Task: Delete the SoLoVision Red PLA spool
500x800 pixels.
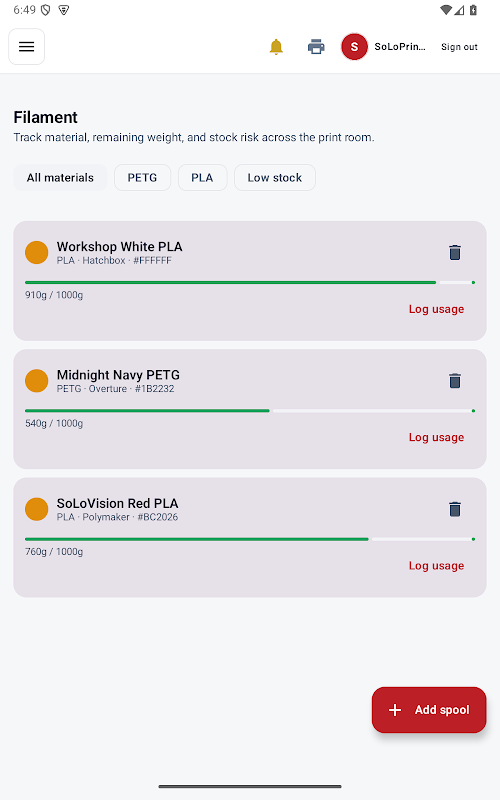Action: point(455,509)
